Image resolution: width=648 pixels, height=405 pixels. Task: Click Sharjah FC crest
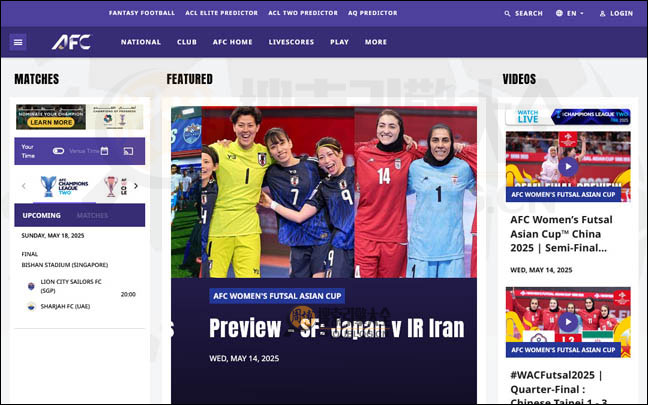point(31,306)
